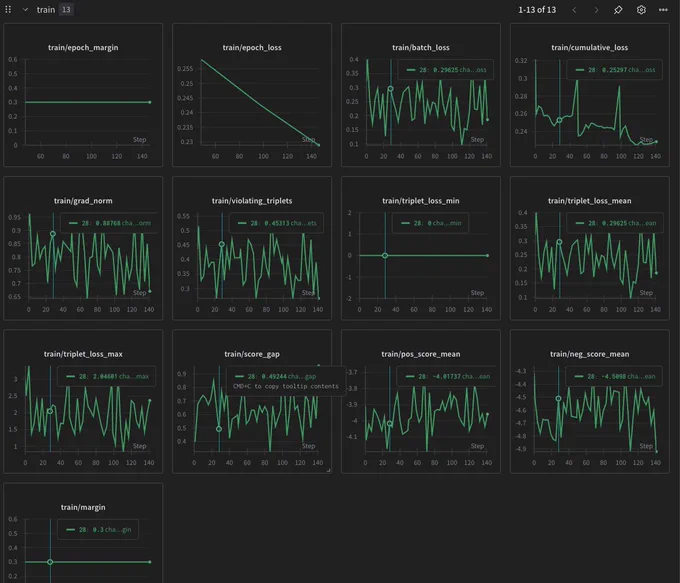Click the score_gap panel resize corner handle
This screenshot has width=680, height=583.
click(x=328, y=470)
